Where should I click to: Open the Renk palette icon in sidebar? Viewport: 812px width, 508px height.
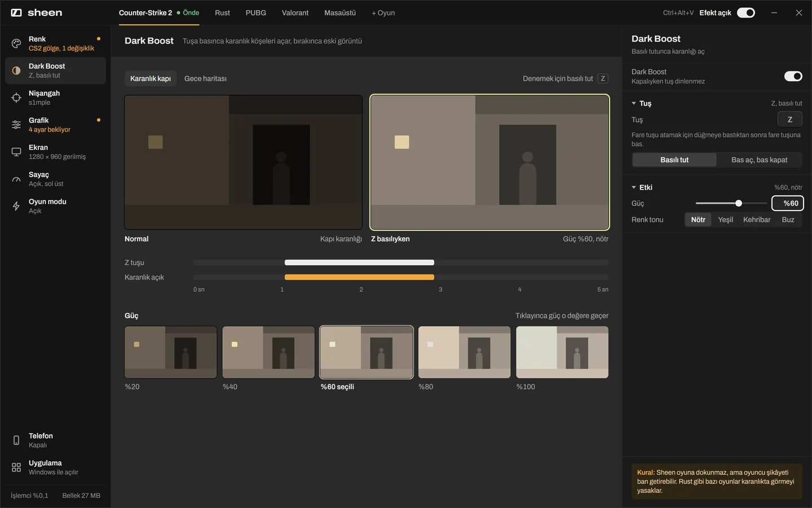coord(16,43)
